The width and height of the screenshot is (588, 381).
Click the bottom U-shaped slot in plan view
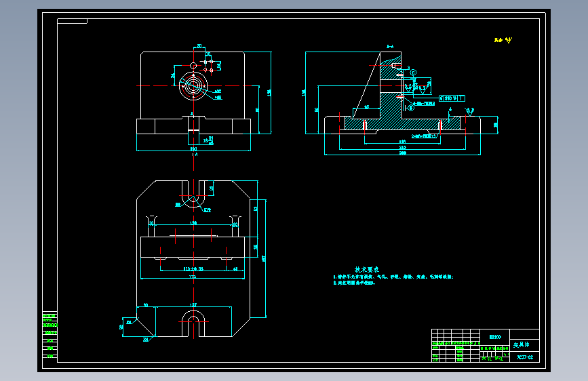point(193,323)
